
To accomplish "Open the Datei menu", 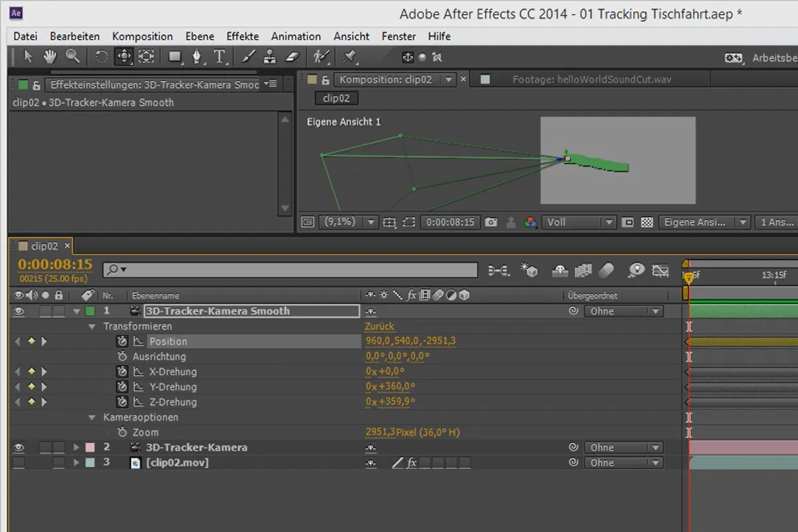I will pyautogui.click(x=25, y=37).
